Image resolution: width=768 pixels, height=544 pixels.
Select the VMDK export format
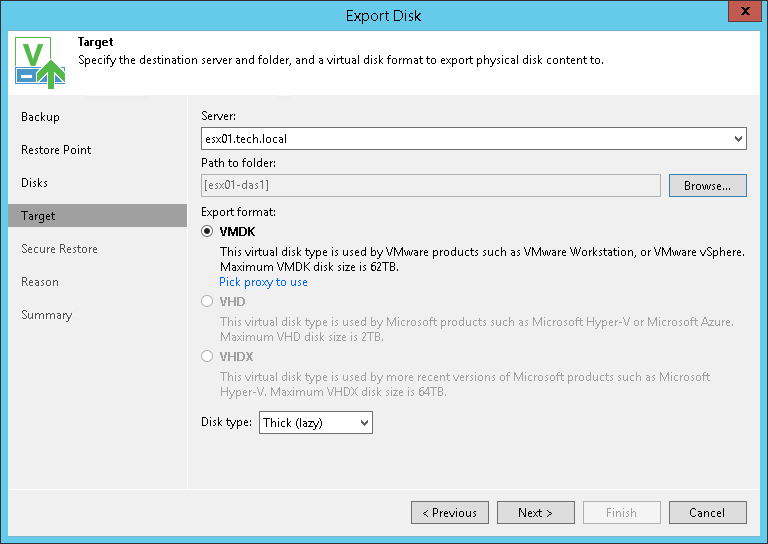[x=207, y=231]
